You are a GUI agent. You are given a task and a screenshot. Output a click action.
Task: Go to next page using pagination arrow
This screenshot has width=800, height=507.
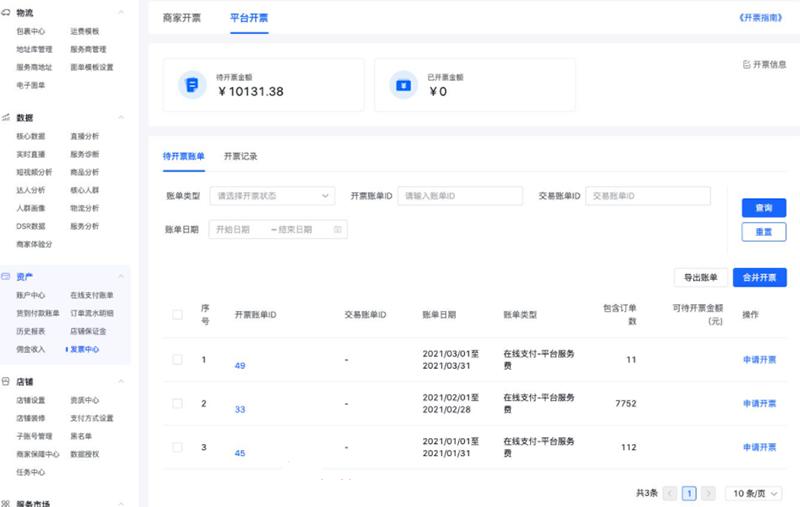pos(708,493)
